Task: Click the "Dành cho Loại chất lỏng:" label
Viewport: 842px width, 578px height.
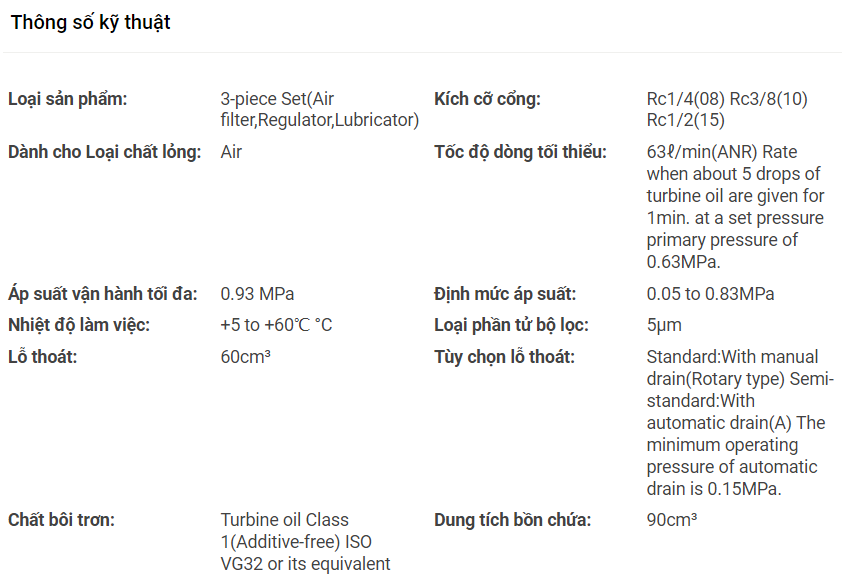Action: tap(104, 152)
